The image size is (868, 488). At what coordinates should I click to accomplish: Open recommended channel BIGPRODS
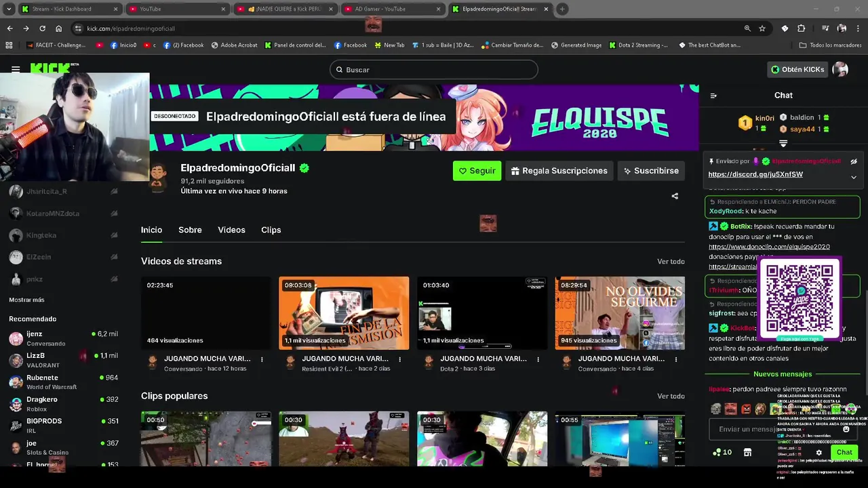click(x=64, y=426)
